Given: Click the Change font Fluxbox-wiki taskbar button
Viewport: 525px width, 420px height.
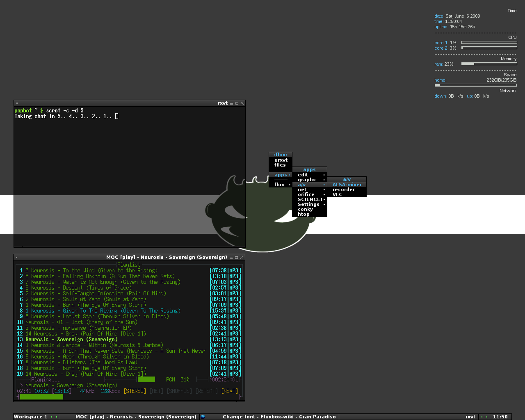Looking at the screenshot, I should pyautogui.click(x=269, y=417).
